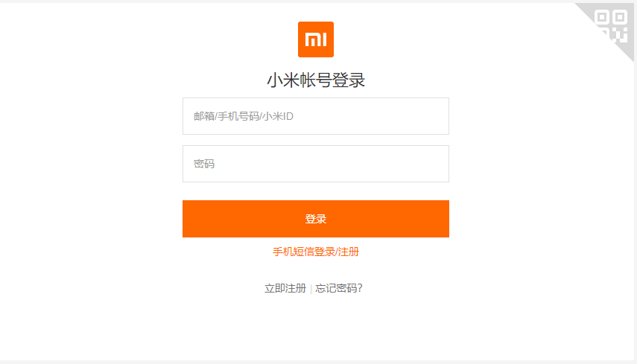This screenshot has height=364, width=637.
Task: Submit the login form with 登录
Action: tap(315, 219)
